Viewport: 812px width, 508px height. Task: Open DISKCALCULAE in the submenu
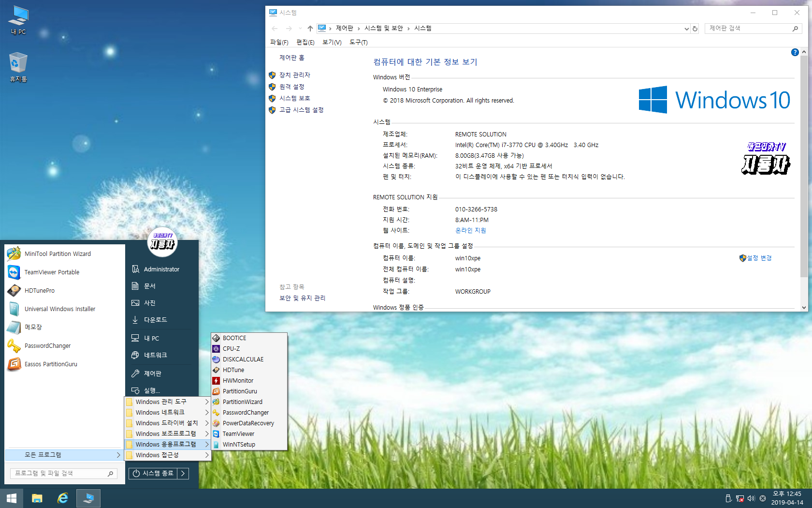pos(249,359)
